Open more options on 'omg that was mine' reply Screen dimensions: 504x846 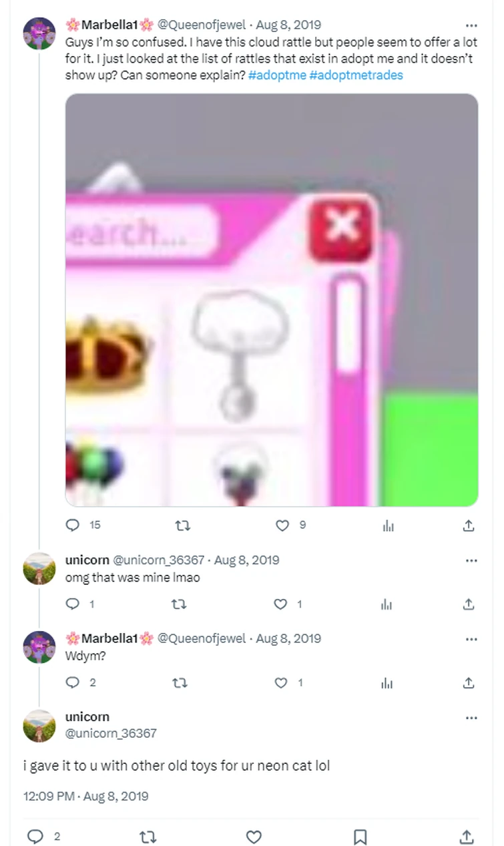pos(471,560)
